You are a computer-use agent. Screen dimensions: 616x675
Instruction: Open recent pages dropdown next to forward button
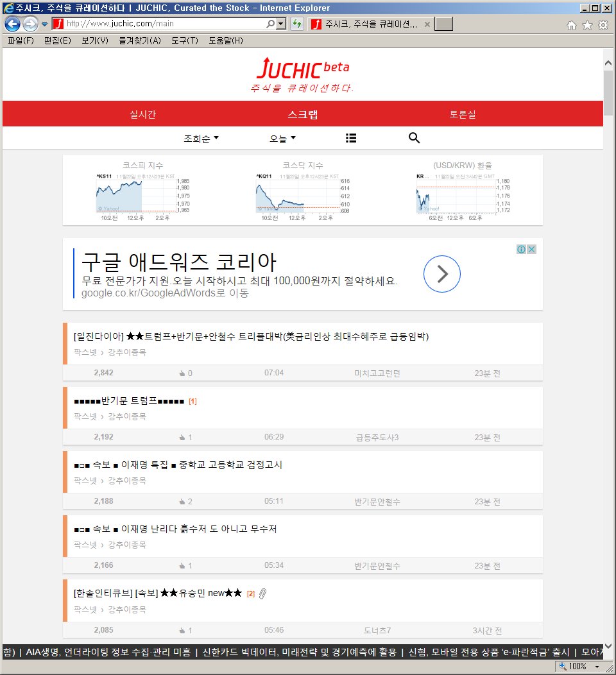[x=44, y=24]
